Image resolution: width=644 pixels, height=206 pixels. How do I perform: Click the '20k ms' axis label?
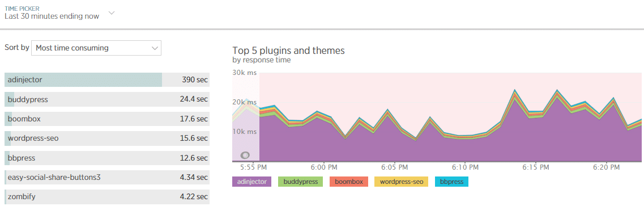(x=245, y=102)
